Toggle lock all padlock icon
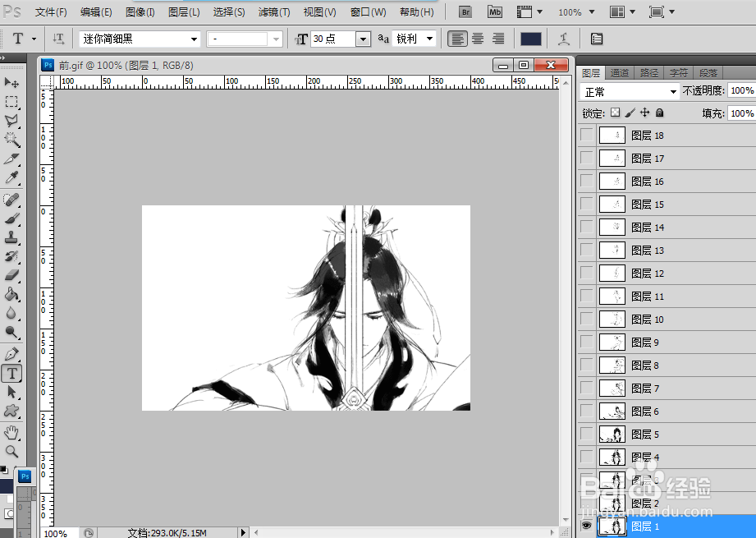 660,113
